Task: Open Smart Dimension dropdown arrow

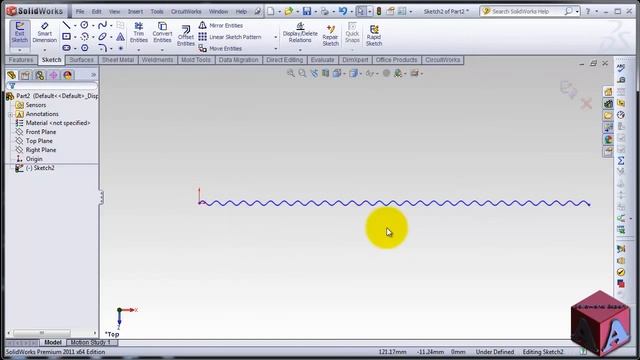Action: (44, 50)
